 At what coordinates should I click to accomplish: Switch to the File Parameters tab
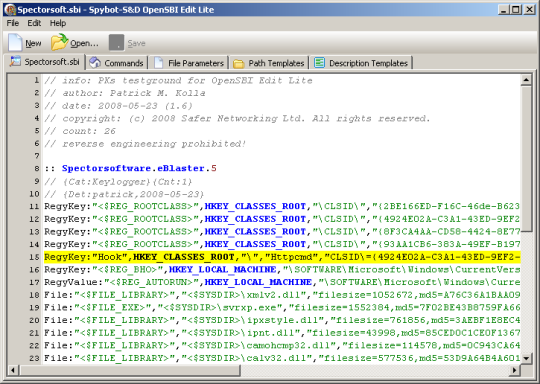click(189, 63)
